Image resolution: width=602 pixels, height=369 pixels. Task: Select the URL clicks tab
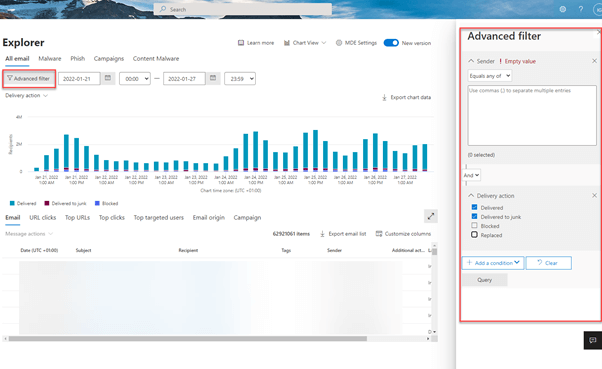pos(43,218)
